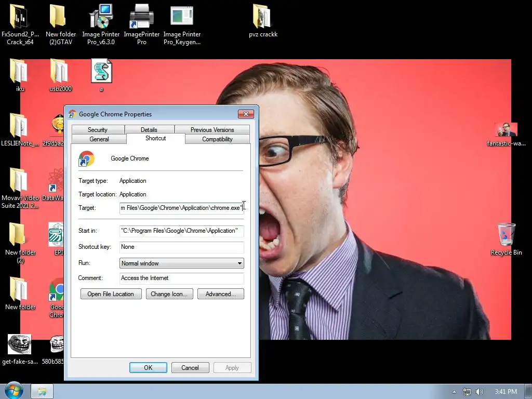
Task: Click the Shortcut key field showing None
Action: click(181, 247)
